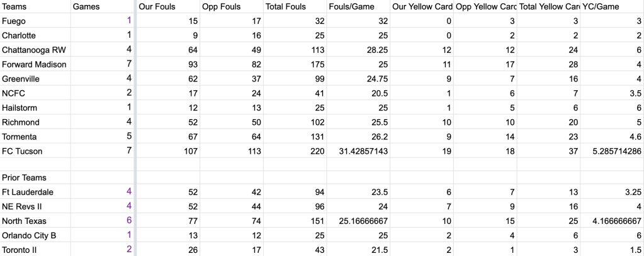Select FC Tucson's Fouls/Game value 31.42857143

click(x=356, y=151)
